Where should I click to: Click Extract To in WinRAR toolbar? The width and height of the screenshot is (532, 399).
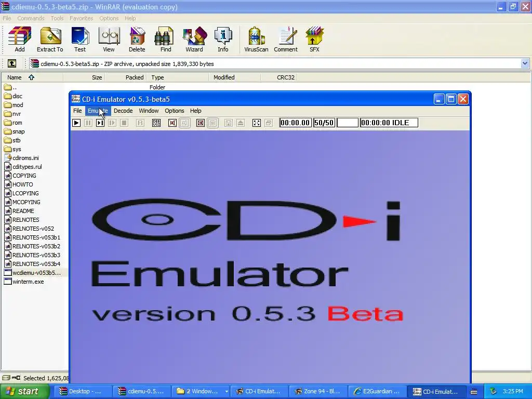point(50,39)
